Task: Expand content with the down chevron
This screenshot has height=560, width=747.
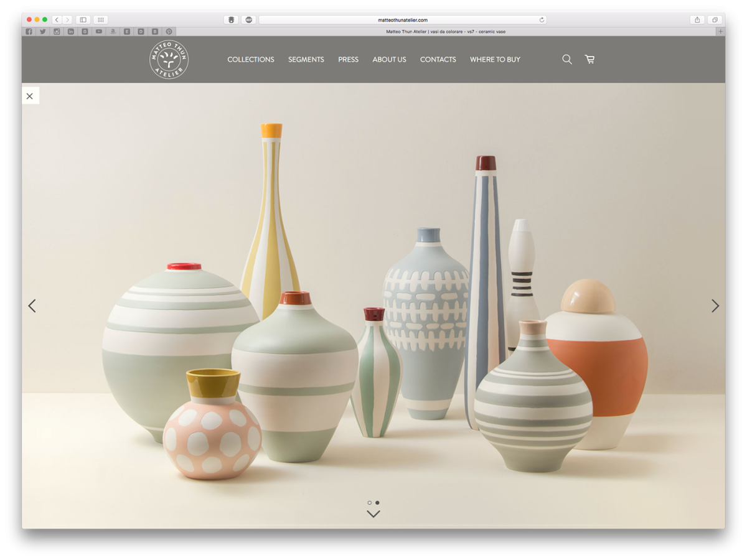Action: [374, 514]
